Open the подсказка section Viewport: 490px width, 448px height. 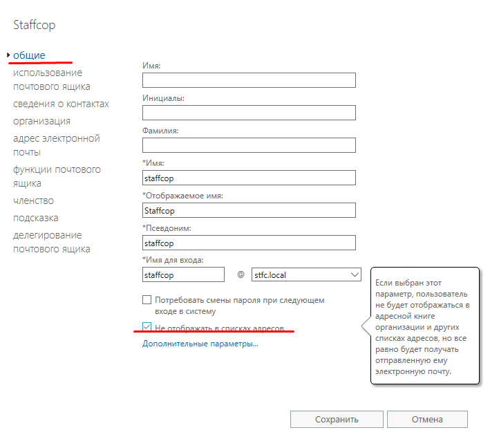(36, 218)
